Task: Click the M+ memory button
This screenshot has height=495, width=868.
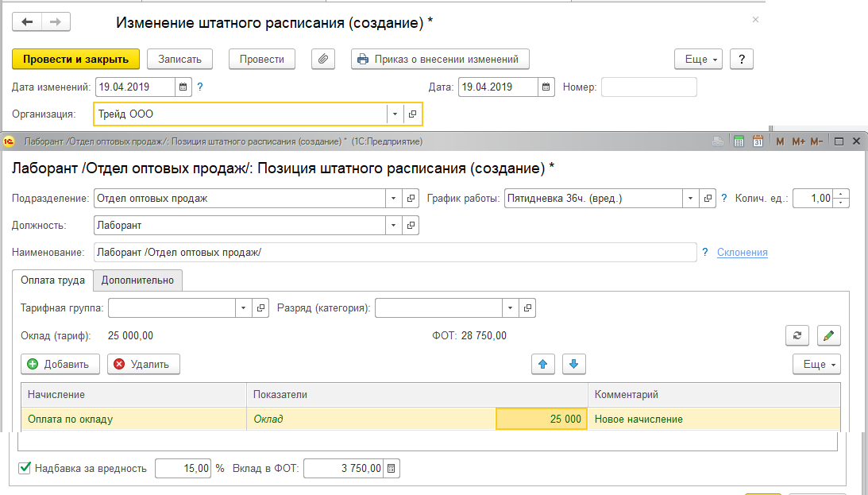Action: click(x=798, y=141)
